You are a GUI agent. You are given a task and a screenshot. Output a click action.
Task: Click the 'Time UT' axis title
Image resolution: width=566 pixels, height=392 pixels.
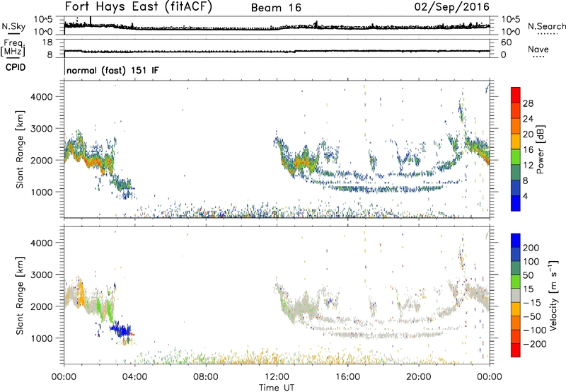coord(277,388)
